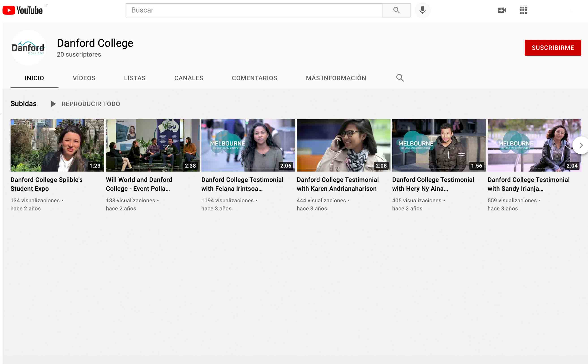The width and height of the screenshot is (588, 364).
Task: Open the COMENTARIOS tab
Action: click(x=255, y=78)
